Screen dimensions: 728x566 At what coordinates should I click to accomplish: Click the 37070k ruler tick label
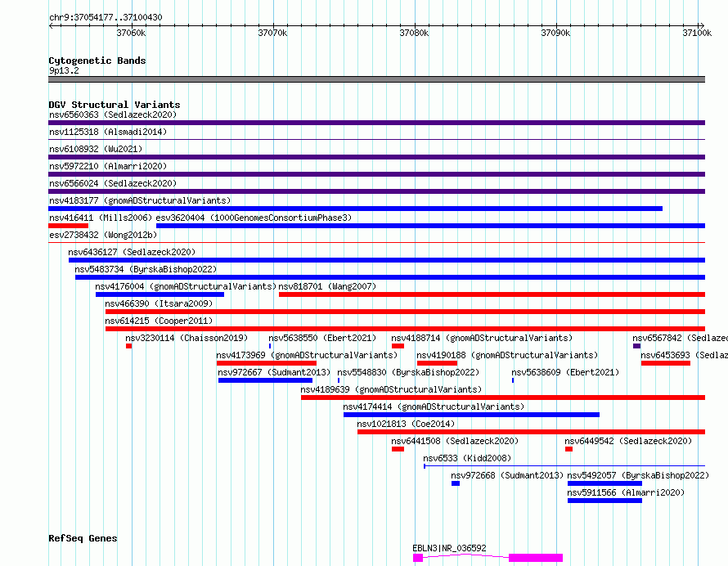(x=272, y=33)
